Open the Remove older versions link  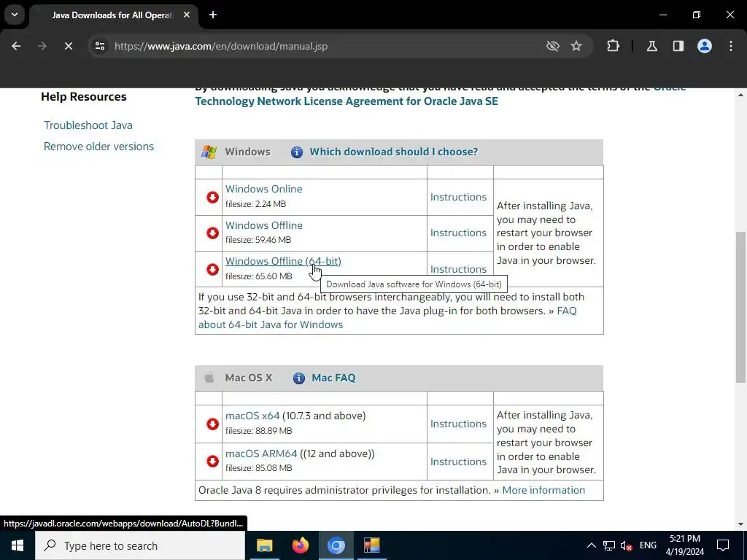98,147
